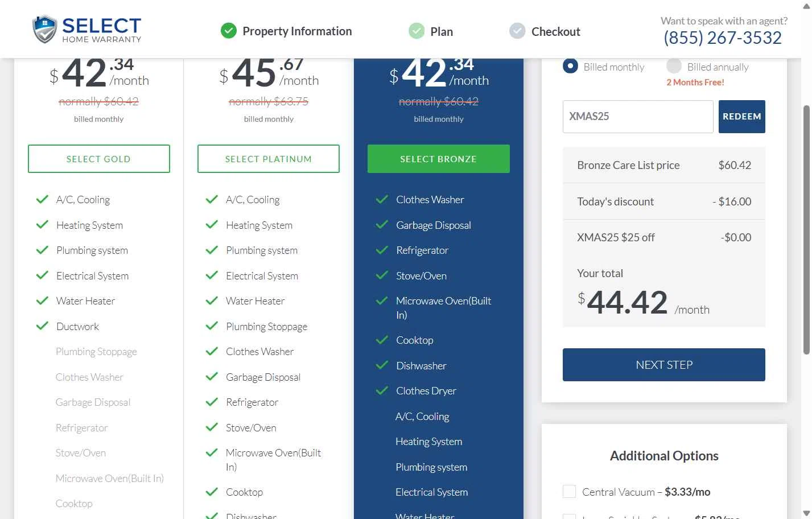Click checkmark beside Bronze plan Cooktop
The width and height of the screenshot is (812, 519).
[x=382, y=340]
